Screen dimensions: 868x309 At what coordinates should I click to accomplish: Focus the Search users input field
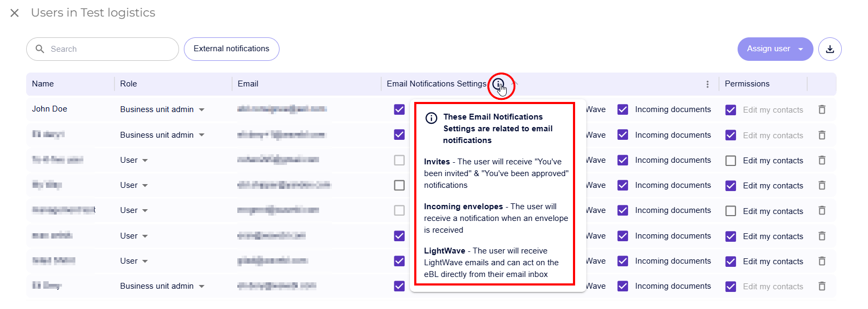103,49
